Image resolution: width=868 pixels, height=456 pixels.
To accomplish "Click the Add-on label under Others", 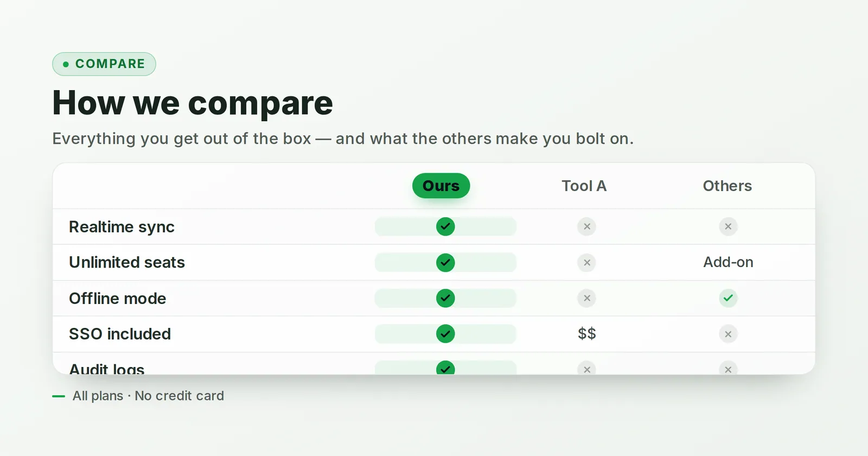I will click(x=728, y=262).
